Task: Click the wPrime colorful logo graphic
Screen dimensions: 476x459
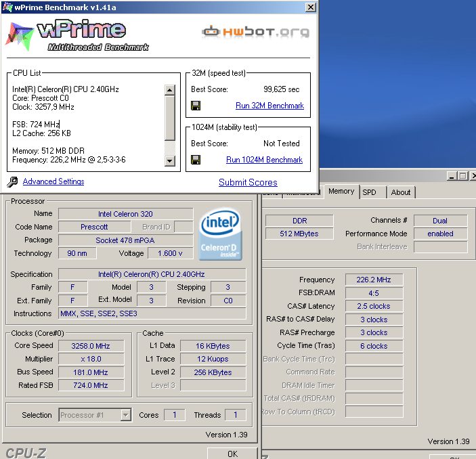Action: click(20, 36)
